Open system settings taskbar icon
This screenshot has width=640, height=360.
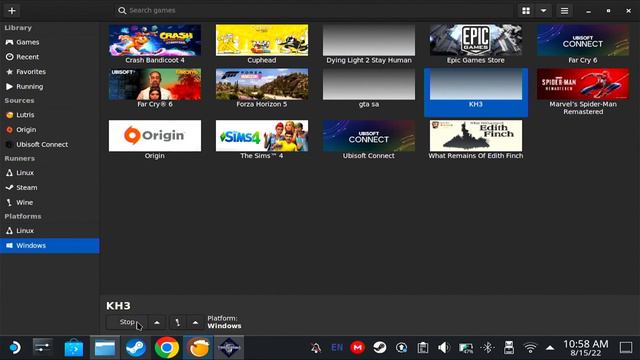[43, 348]
